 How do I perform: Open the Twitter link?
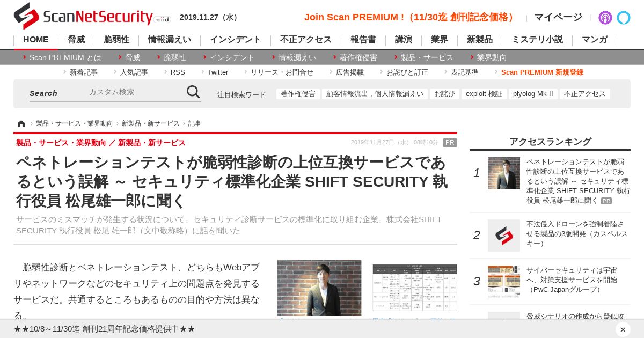[x=218, y=72]
